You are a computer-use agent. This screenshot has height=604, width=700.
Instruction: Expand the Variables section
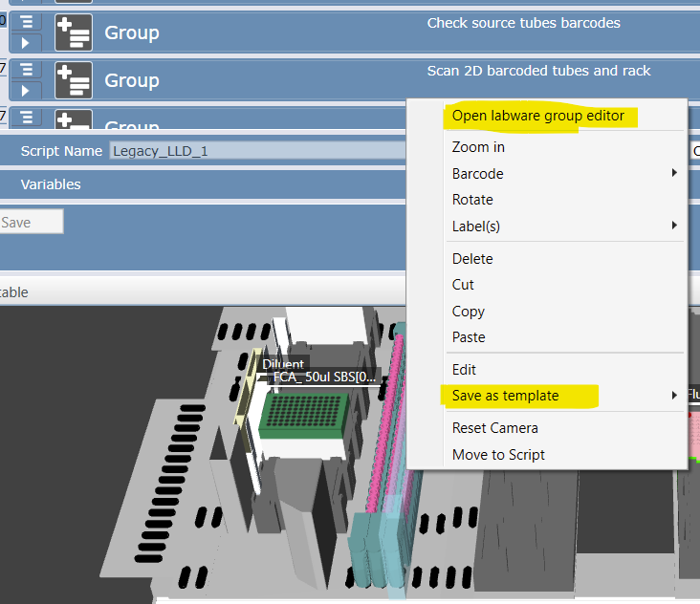(52, 184)
